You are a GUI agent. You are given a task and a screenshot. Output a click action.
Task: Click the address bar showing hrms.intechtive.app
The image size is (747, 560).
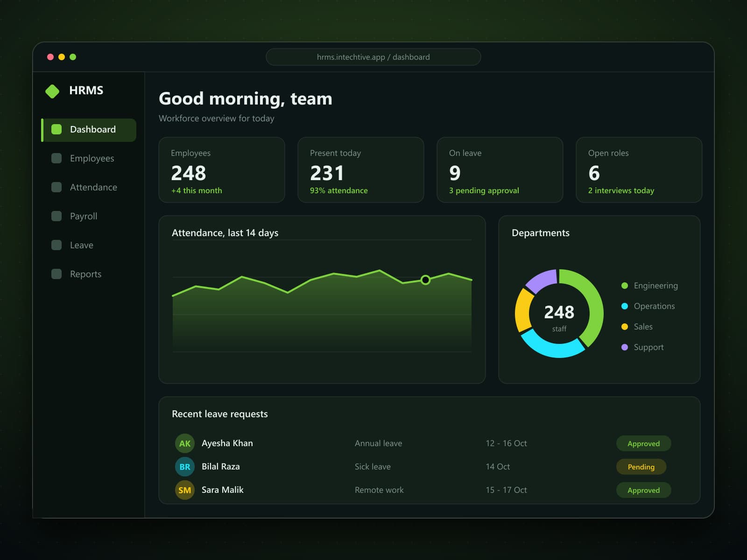point(373,57)
